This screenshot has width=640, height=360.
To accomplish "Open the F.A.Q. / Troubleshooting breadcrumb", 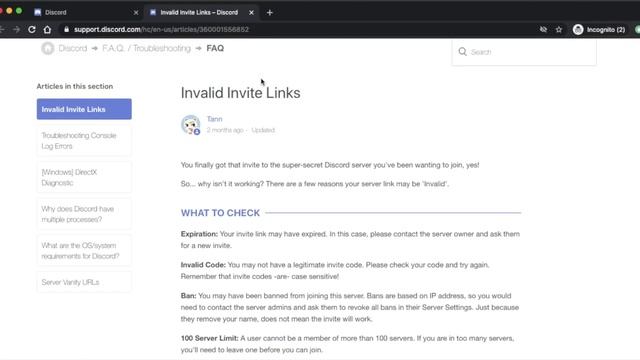I will point(146,48).
